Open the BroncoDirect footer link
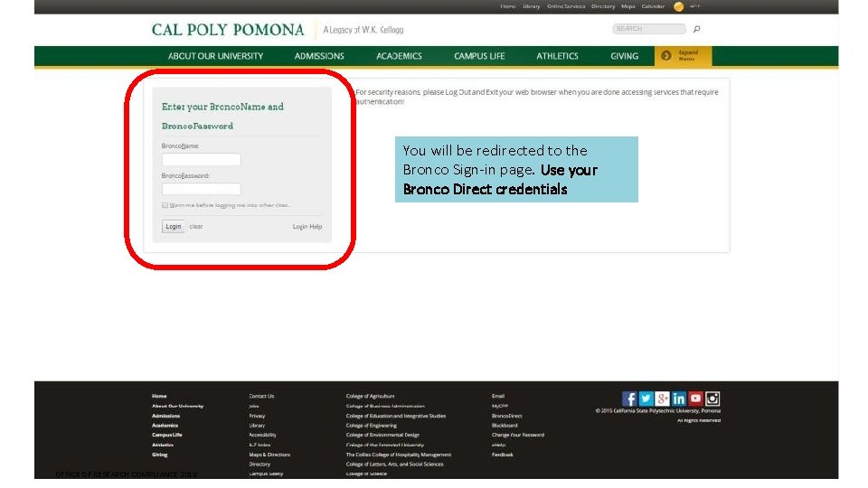This screenshot has height=488, width=868. click(x=507, y=416)
